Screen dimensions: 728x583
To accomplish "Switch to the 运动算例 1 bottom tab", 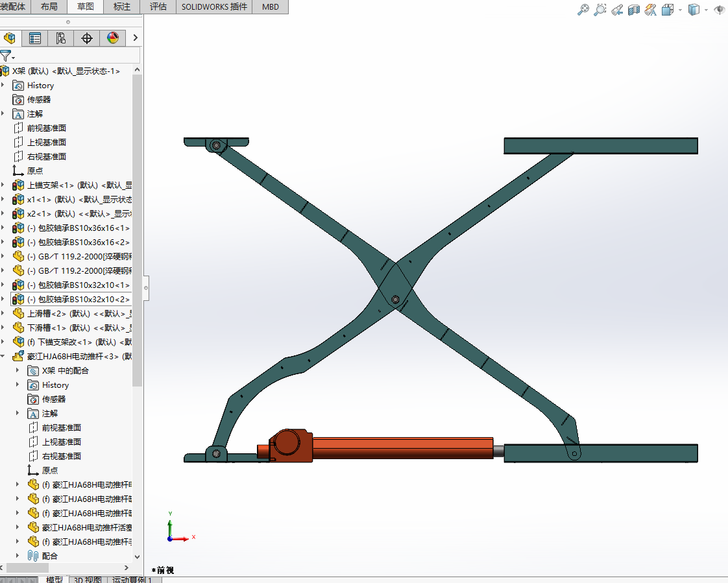I will [x=132, y=579].
